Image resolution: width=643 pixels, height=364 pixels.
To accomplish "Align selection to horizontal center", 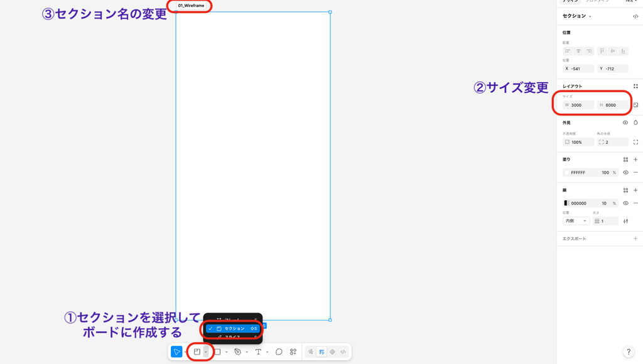I will (578, 51).
